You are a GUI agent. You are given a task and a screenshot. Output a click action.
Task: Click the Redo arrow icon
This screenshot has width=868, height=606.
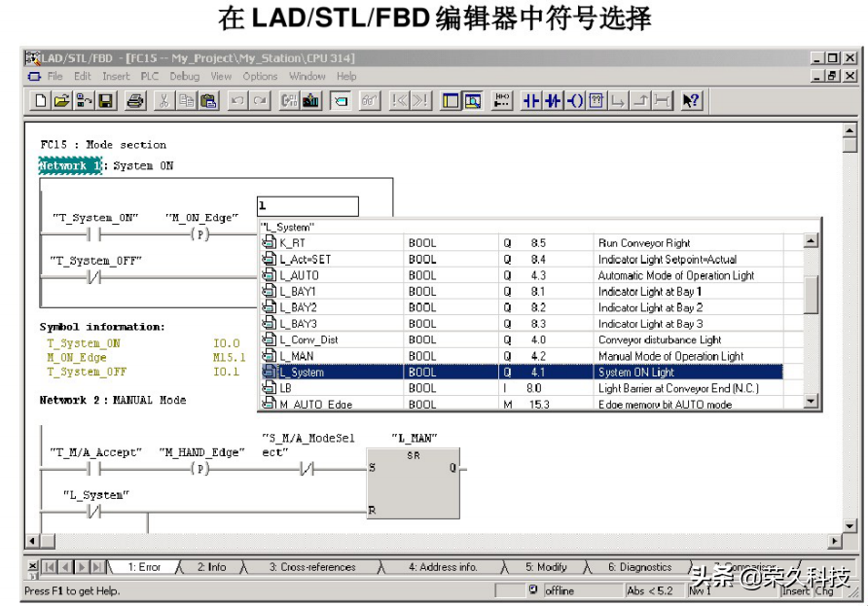pos(260,101)
